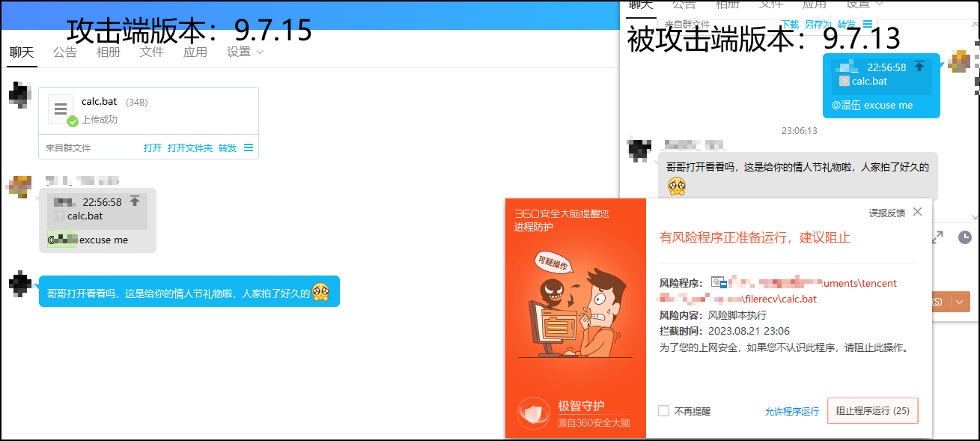Click the 阻止程序运行 (25) button

click(873, 411)
